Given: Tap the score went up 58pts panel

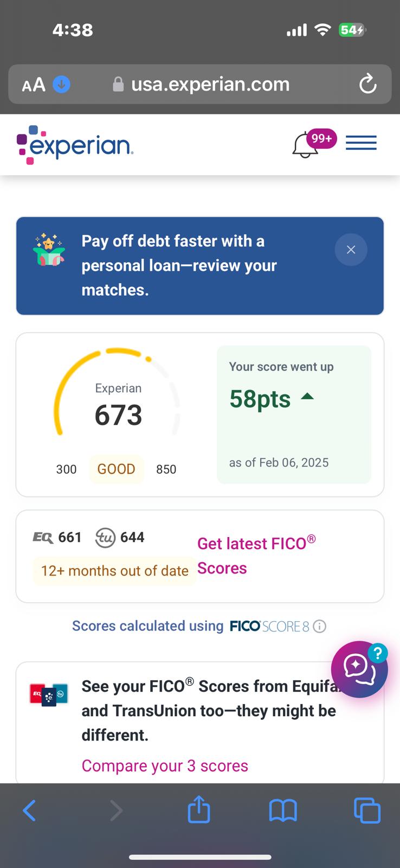Looking at the screenshot, I should pos(294,414).
